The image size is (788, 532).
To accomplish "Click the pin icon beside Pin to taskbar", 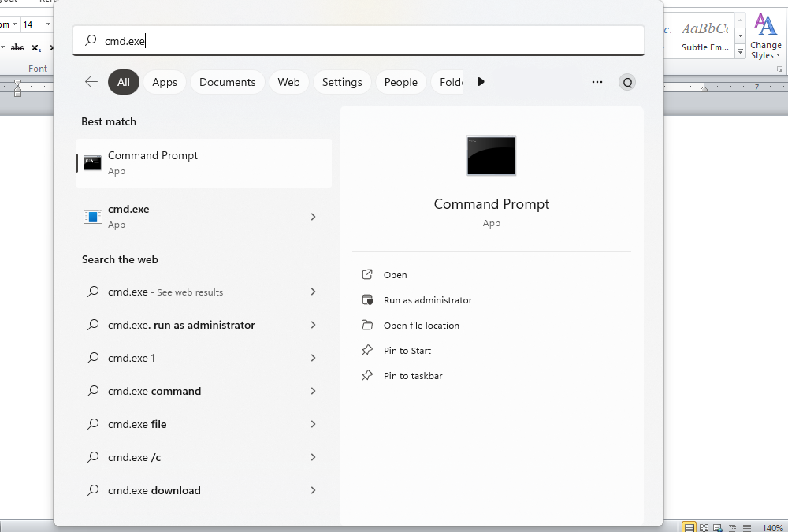I will tap(367, 375).
